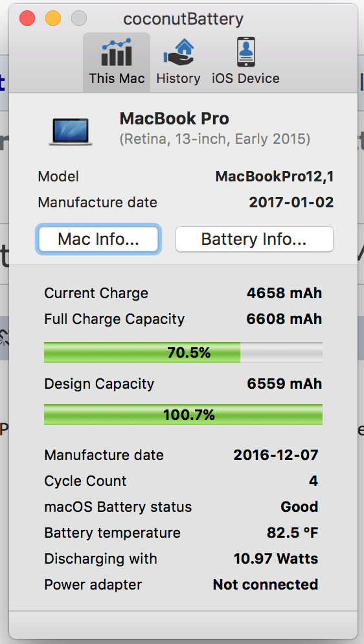Image resolution: width=364 pixels, height=644 pixels.
Task: Click the coconutBattery window title
Action: (183, 19)
